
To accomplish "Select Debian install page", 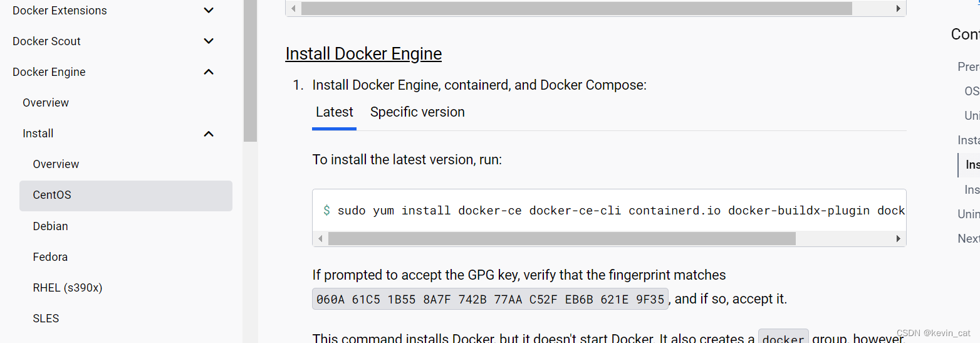I will (50, 226).
